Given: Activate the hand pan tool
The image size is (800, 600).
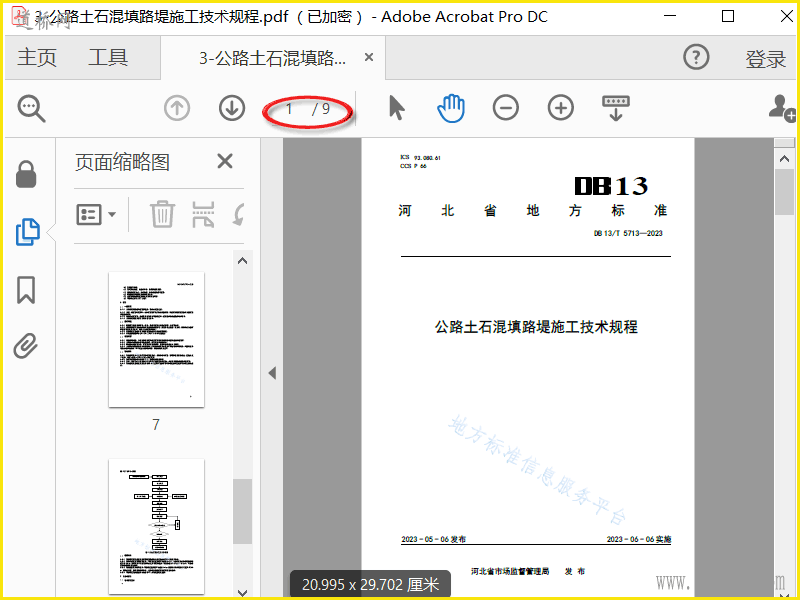Looking at the screenshot, I should click(x=451, y=108).
